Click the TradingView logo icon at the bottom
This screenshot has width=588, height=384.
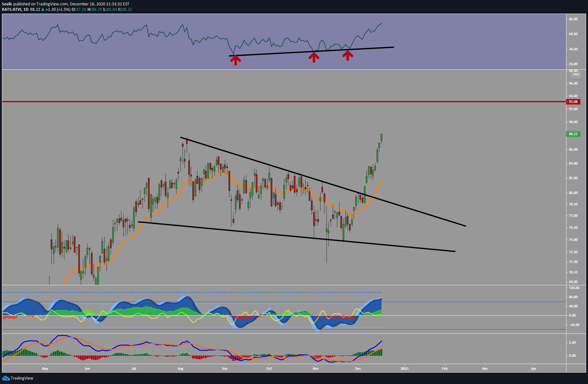pos(6,378)
